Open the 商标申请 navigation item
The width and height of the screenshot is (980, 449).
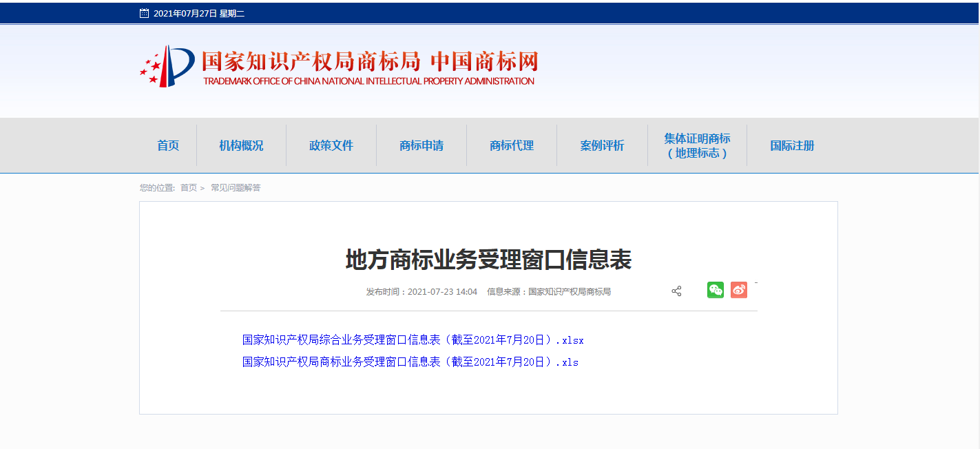(421, 145)
